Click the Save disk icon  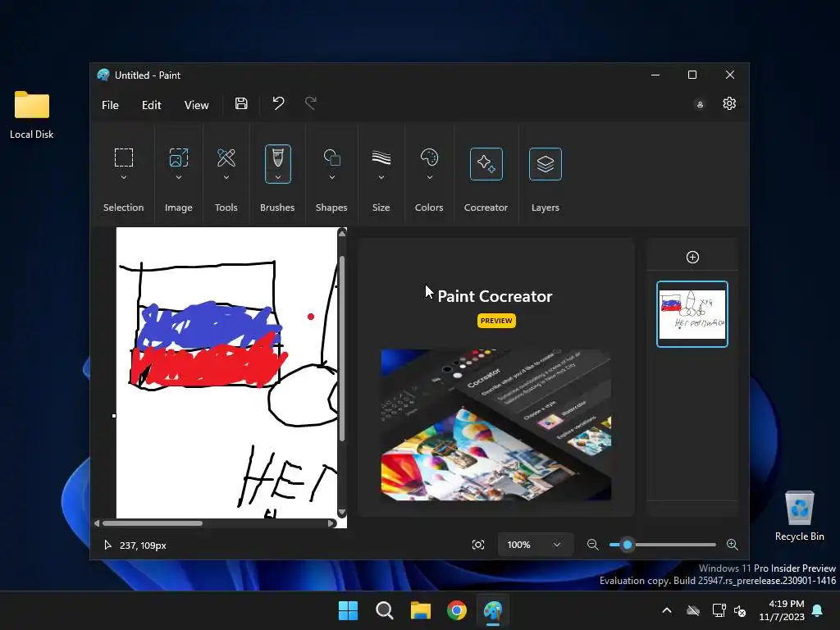[241, 103]
